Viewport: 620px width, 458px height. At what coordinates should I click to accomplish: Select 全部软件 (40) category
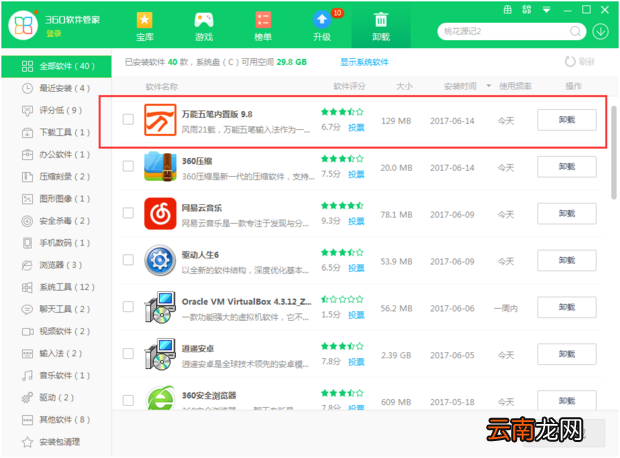57,66
